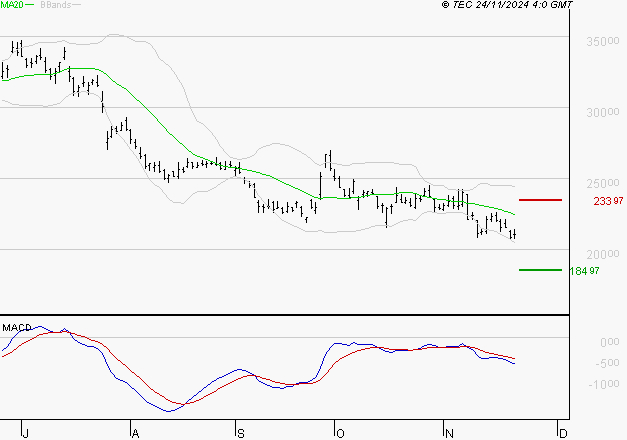Click the green support level line
The height and width of the screenshot is (440, 627).
click(x=540, y=270)
